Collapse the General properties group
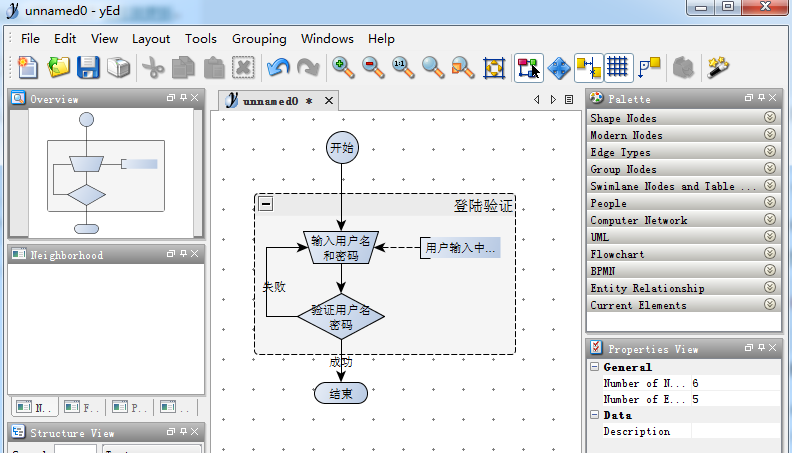The height and width of the screenshot is (453, 792). tap(595, 367)
